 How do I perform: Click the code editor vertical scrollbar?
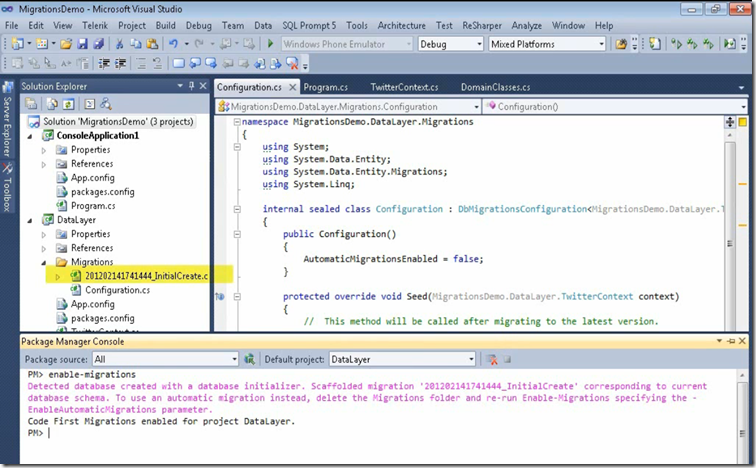click(x=729, y=229)
